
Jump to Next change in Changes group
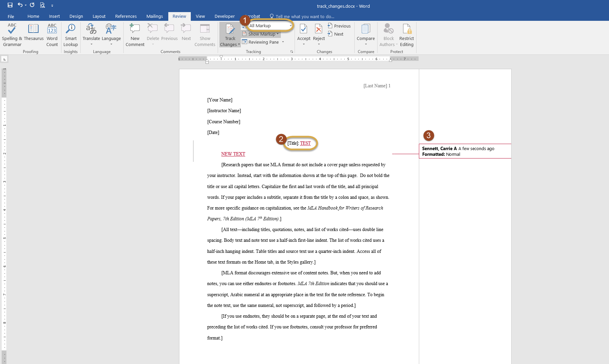336,34
